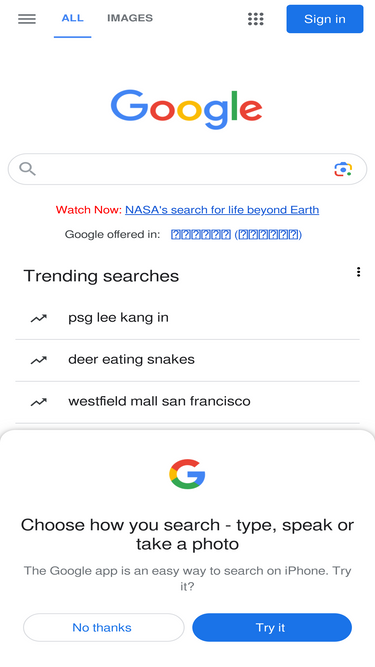Open NASA's search for life beyond Earth link
The height and width of the screenshot is (667, 375).
222,210
